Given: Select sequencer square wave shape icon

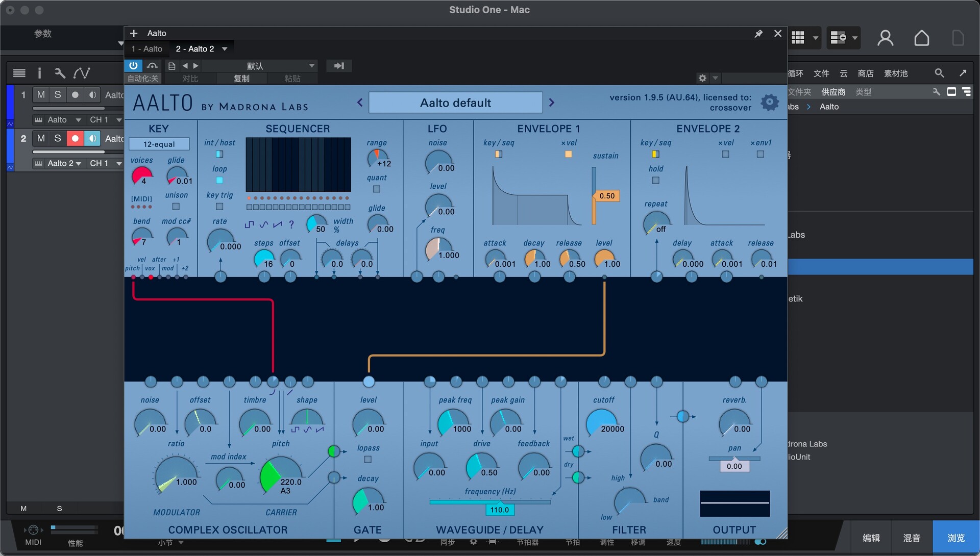Looking at the screenshot, I should pyautogui.click(x=249, y=224).
